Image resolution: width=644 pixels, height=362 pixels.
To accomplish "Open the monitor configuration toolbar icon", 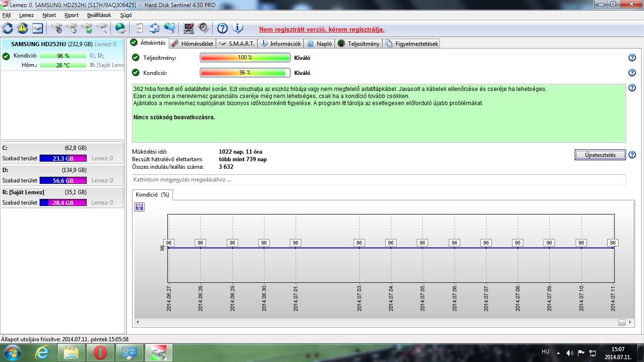I will [189, 28].
